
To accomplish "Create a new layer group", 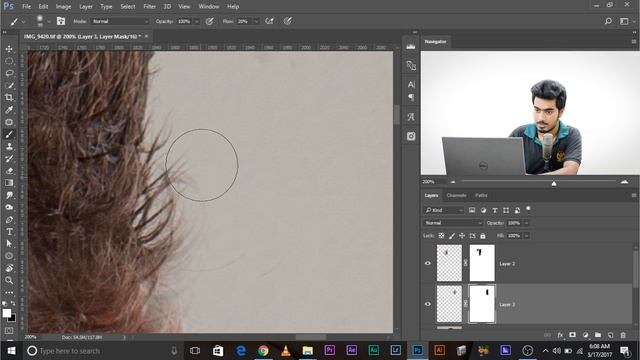I will 598,335.
